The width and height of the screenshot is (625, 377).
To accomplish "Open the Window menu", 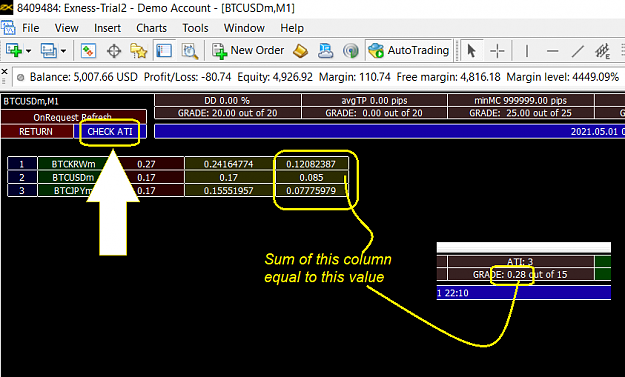I will (x=244, y=28).
